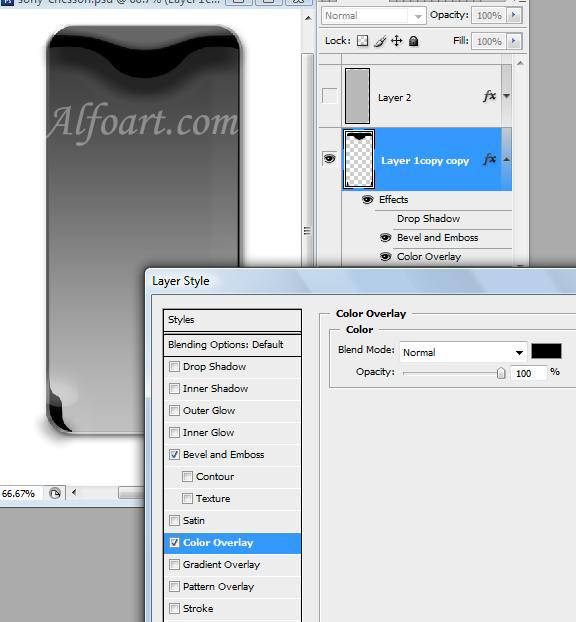
Task: Click the zoom percentage 66.67% field
Action: [19, 493]
